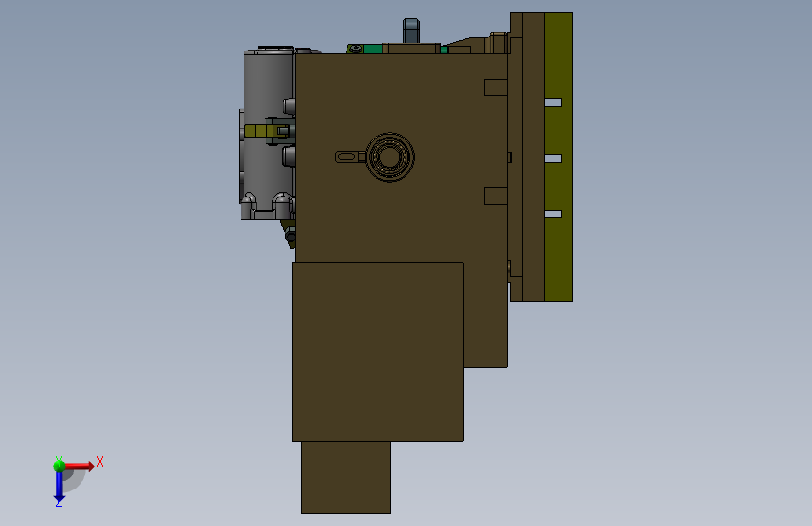The image size is (812, 526).
Task: Select the blue-gray pin on top of the assembly
Action: tap(410, 31)
